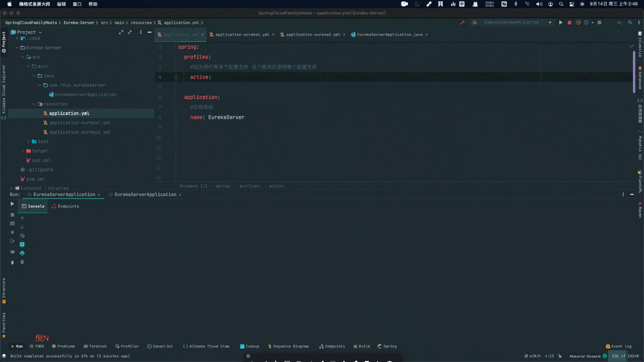Open Database tool window on right
644x362 pixels.
point(640,78)
